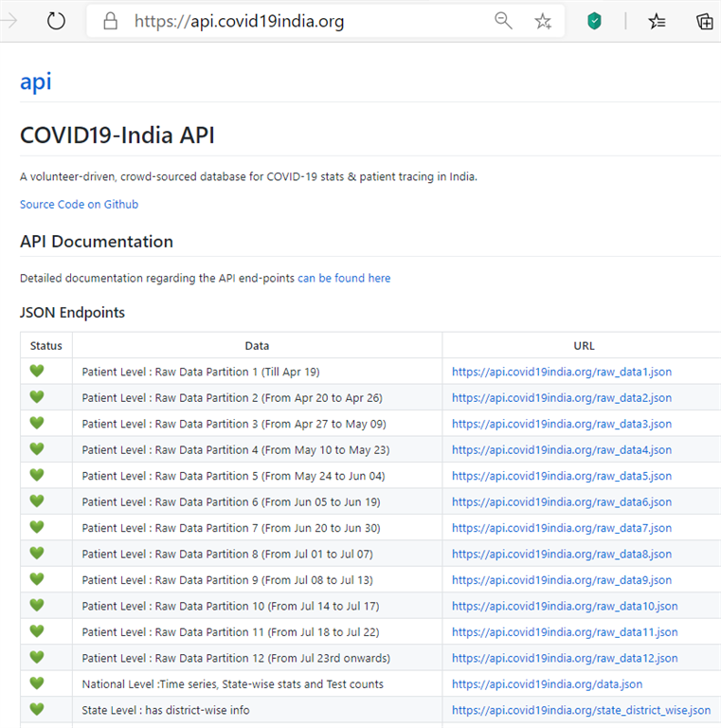The width and height of the screenshot is (721, 728).
Task: Open the raw_data9.json URL
Action: [x=562, y=580]
